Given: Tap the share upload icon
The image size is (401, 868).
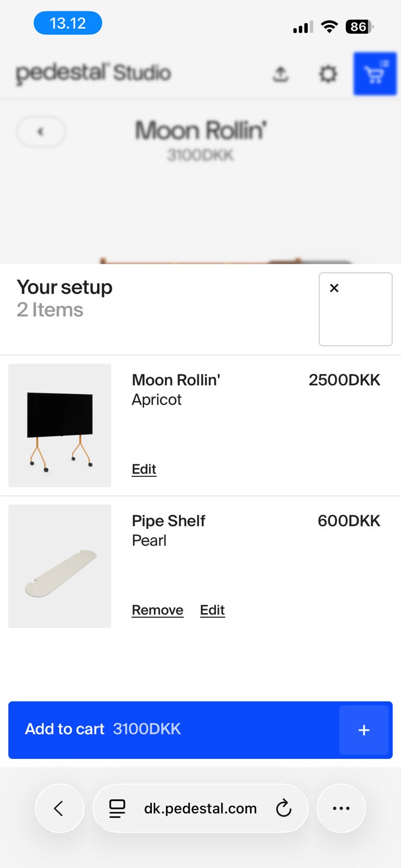Looking at the screenshot, I should click(280, 74).
